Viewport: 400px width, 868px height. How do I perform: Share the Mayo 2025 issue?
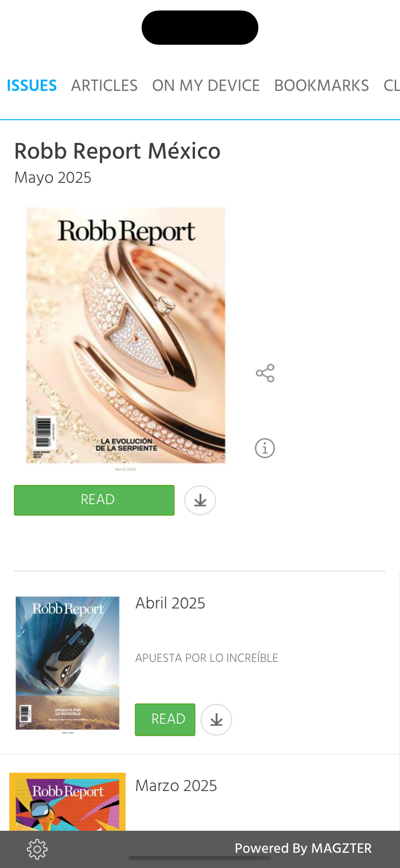(265, 373)
